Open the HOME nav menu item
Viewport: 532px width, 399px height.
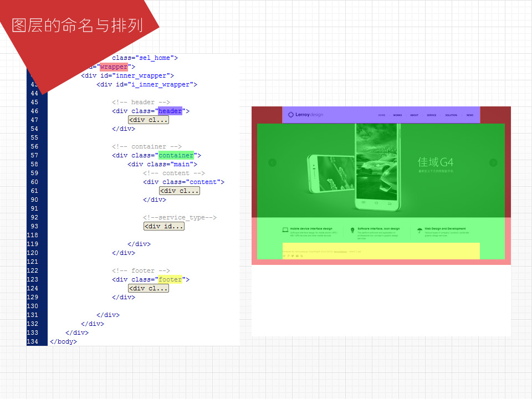click(x=382, y=115)
